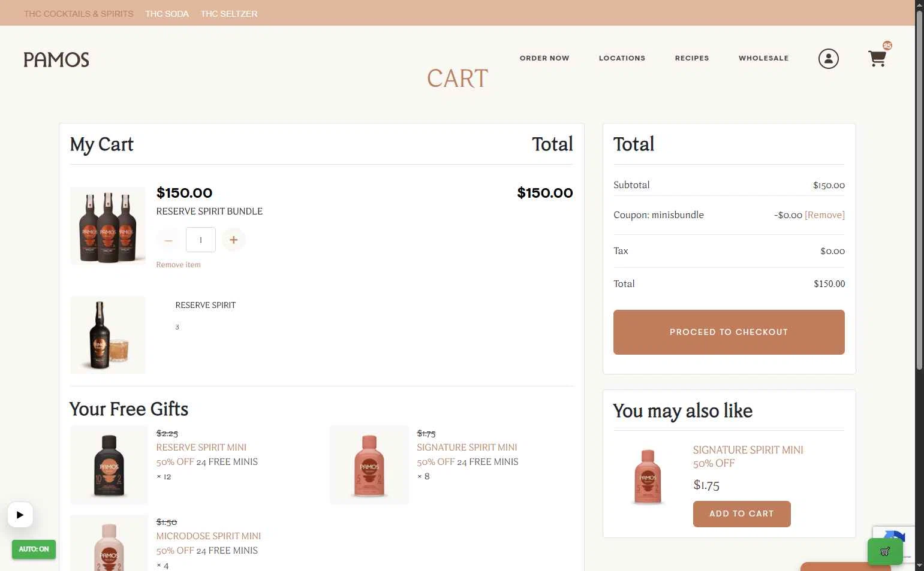Click the reCAPTCHA badge
Viewport: 924px width, 571px height.
point(893,544)
